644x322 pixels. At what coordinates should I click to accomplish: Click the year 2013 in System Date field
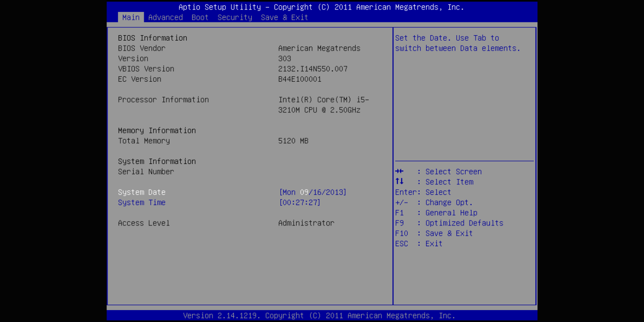334,192
